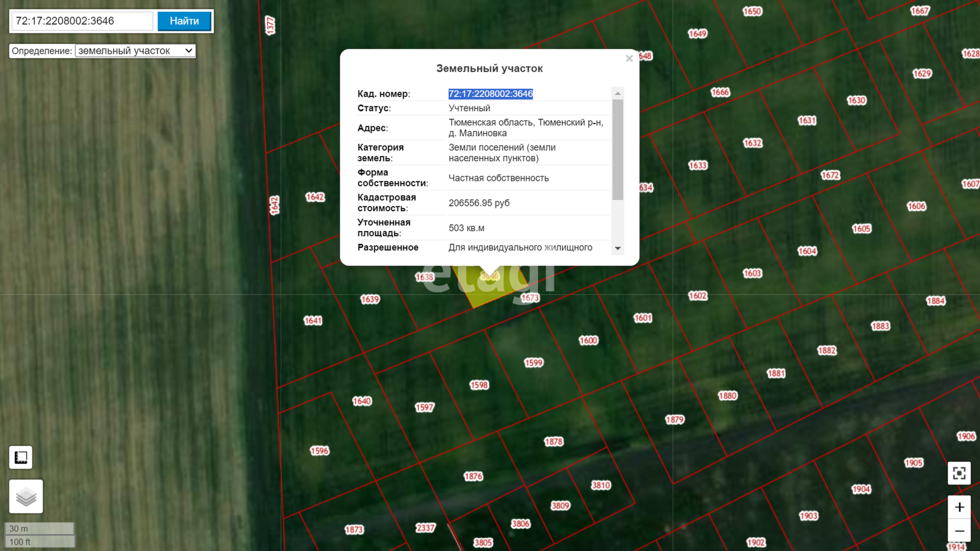980x551 pixels.
Task: Open the map layers switcher
Action: (26, 497)
